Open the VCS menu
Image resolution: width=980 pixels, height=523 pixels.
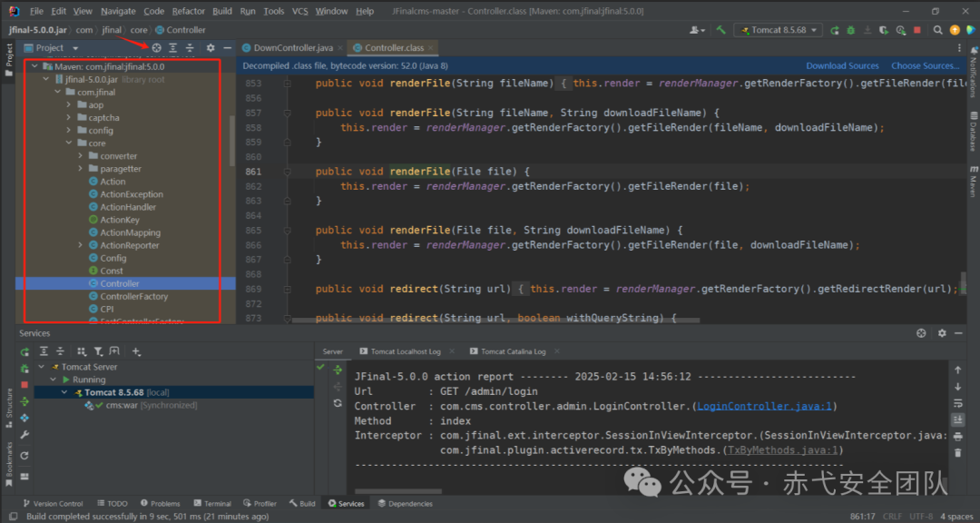pos(300,11)
